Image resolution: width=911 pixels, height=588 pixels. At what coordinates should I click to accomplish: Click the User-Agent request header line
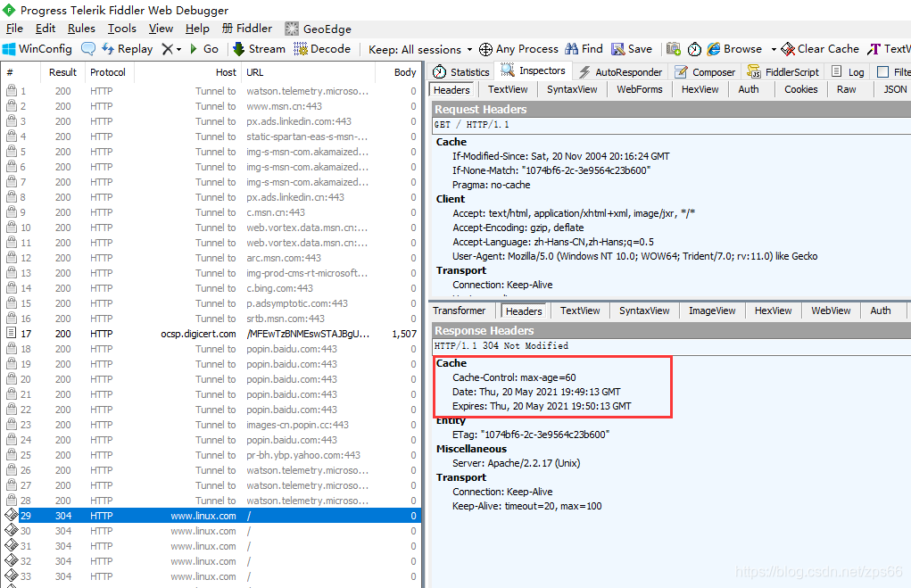(634, 256)
